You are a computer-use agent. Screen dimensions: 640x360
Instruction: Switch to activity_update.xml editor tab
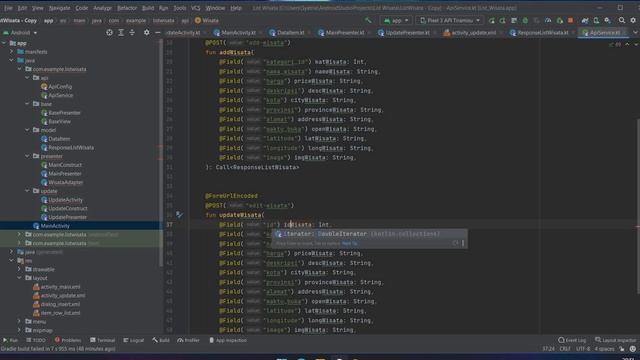tap(470, 33)
